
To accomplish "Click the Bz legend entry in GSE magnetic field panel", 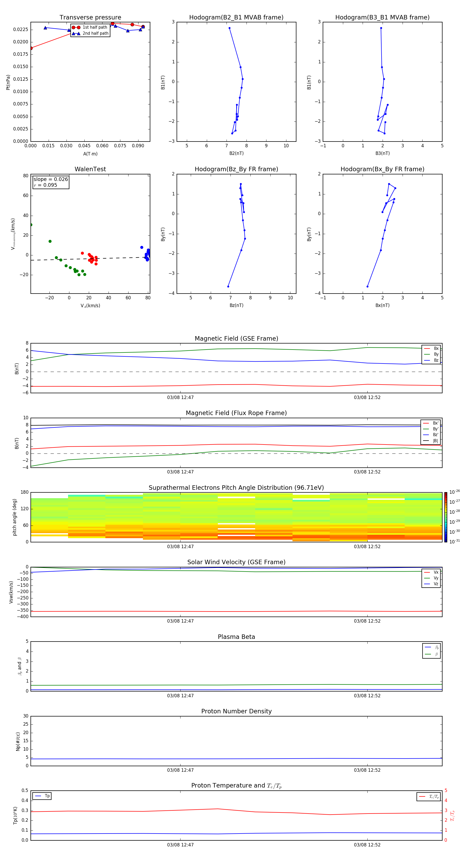I will coord(431,360).
